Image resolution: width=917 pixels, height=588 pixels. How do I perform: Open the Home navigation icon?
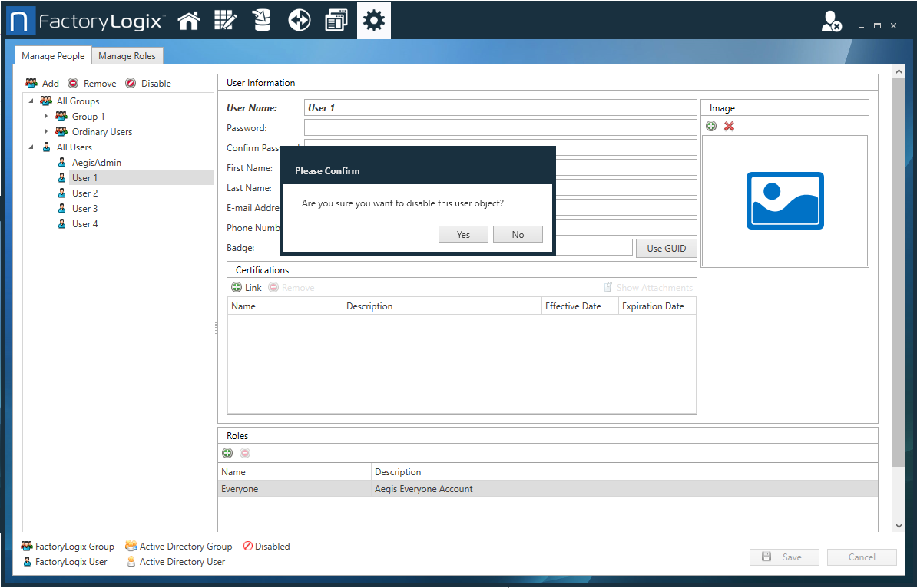pos(189,19)
